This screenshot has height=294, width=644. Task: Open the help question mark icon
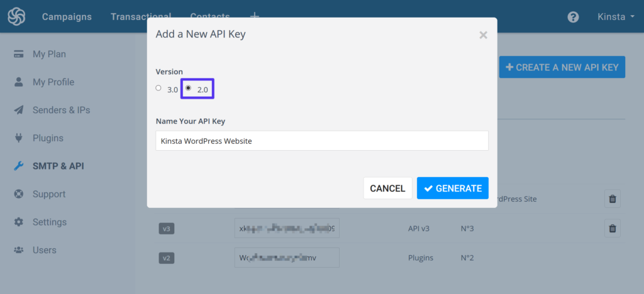(x=573, y=17)
